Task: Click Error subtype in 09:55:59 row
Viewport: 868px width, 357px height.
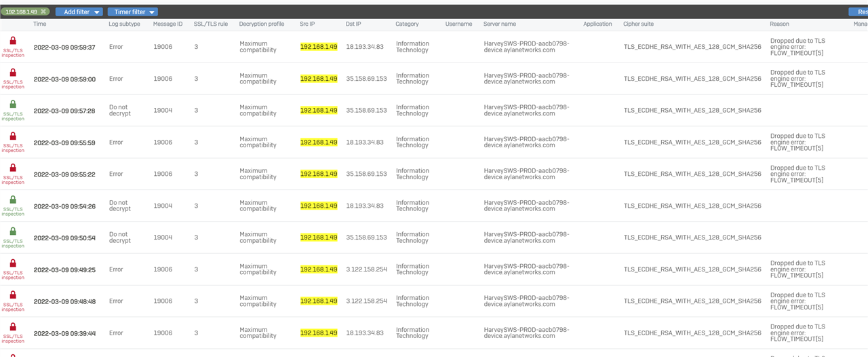Action: click(116, 143)
